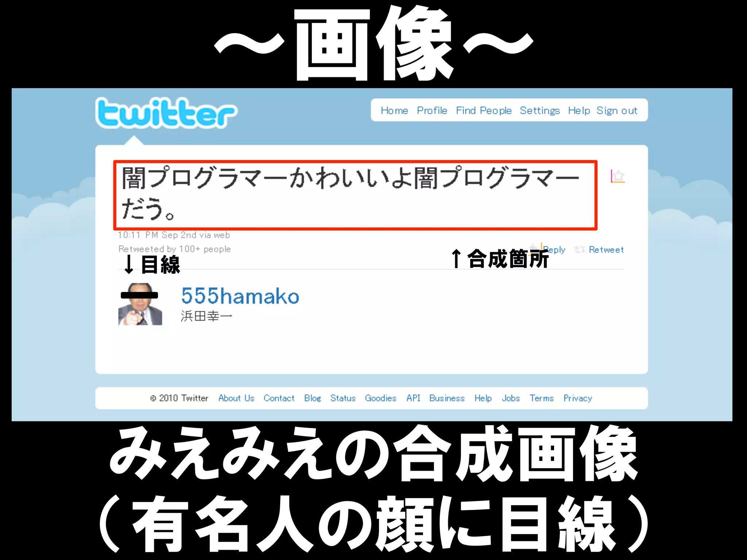Favorite the tweet with star icon
The height and width of the screenshot is (560, 747).
click(618, 176)
